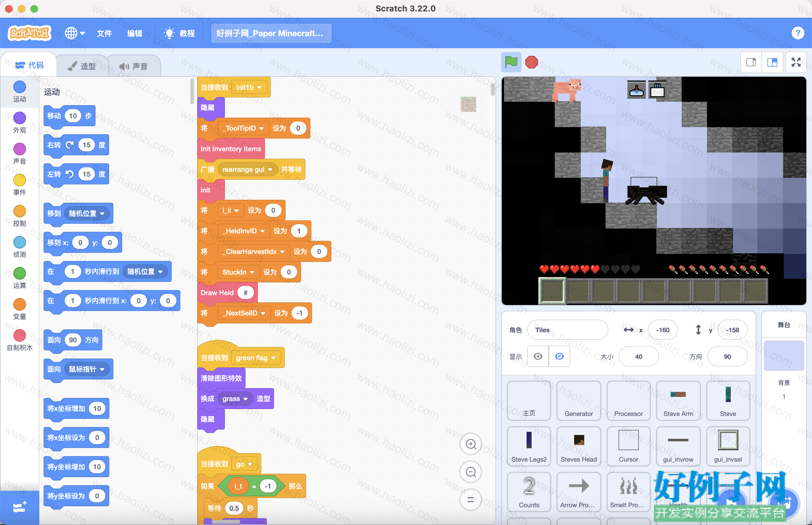Switch to the large stage layout
This screenshot has width=812, height=525.
(x=772, y=62)
